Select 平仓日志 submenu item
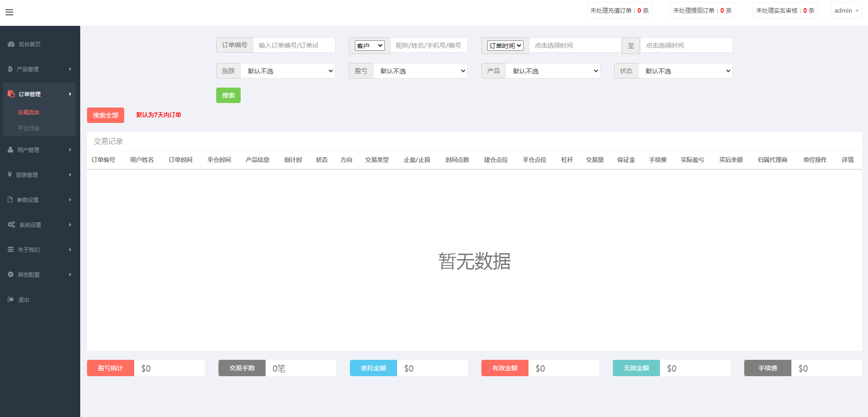Screen dimensions: 868x417 click(x=29, y=128)
